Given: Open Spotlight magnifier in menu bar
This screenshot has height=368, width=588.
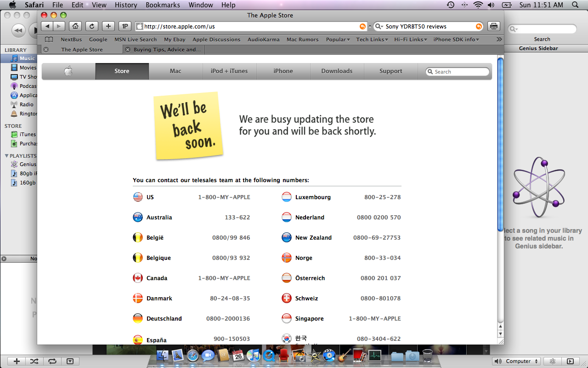Looking at the screenshot, I should (x=575, y=5).
